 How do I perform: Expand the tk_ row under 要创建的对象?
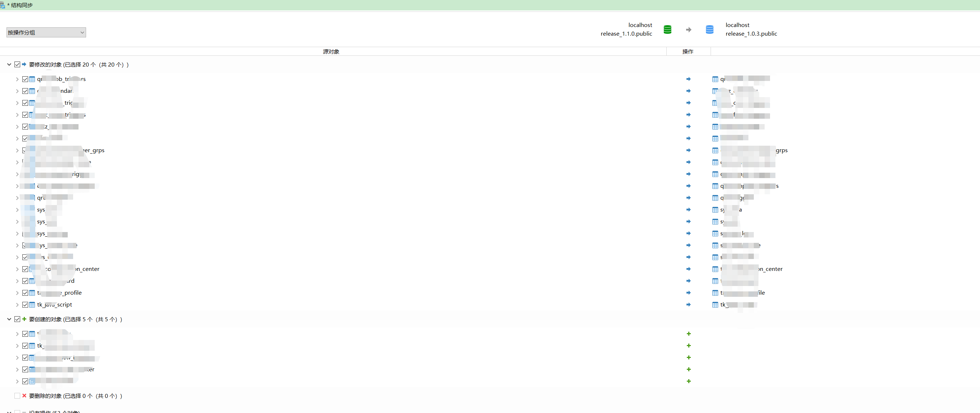click(x=17, y=346)
